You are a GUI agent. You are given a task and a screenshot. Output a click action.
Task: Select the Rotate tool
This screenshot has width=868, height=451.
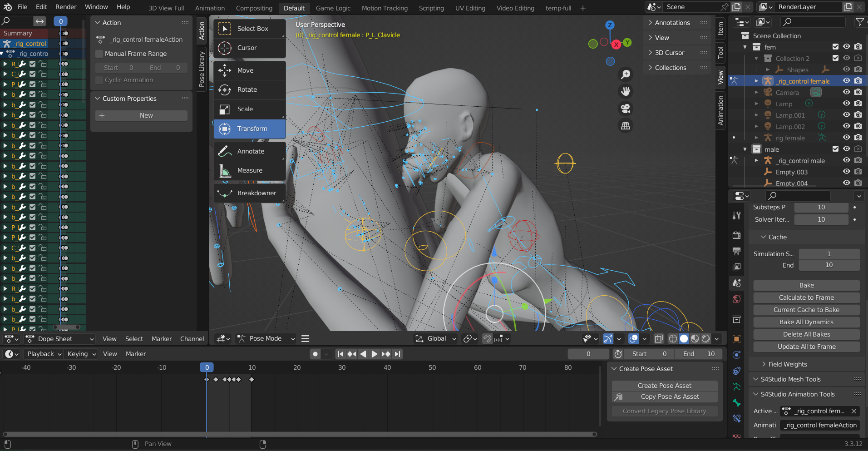(249, 89)
